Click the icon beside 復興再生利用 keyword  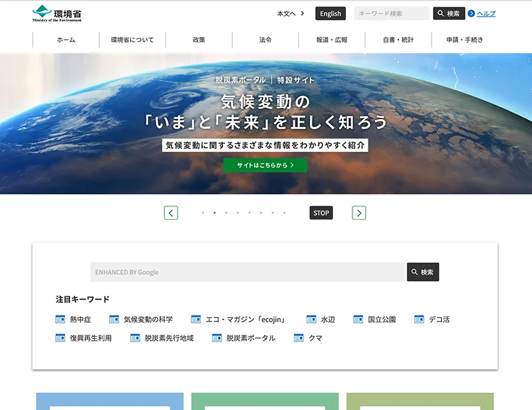tap(60, 338)
